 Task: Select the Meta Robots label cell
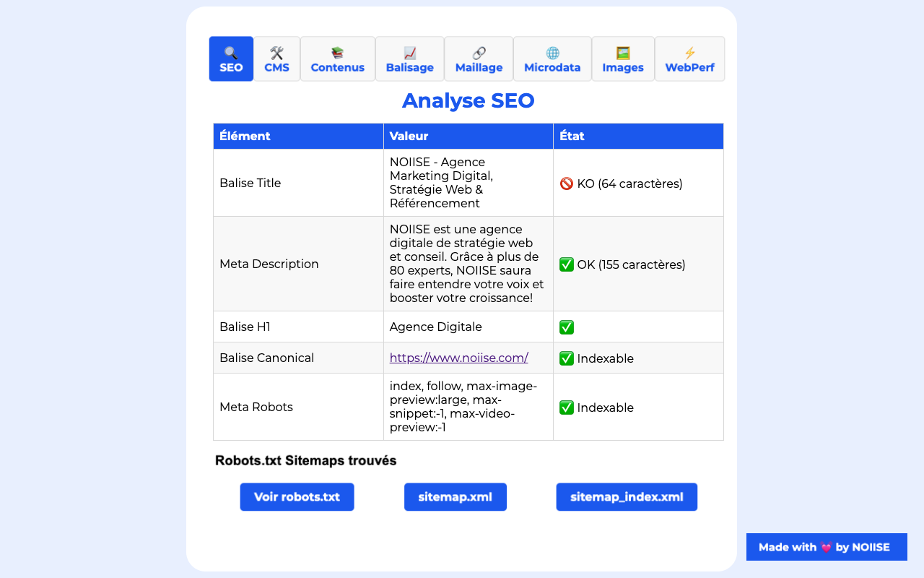click(x=298, y=407)
